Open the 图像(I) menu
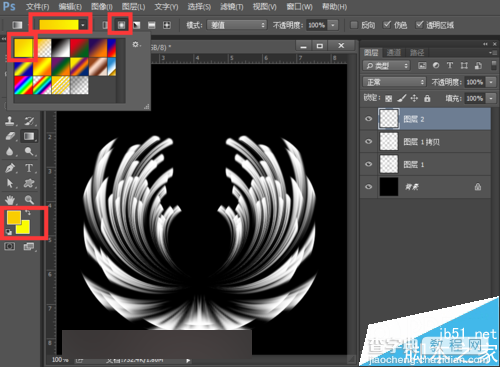The height and width of the screenshot is (367, 500). tap(102, 7)
